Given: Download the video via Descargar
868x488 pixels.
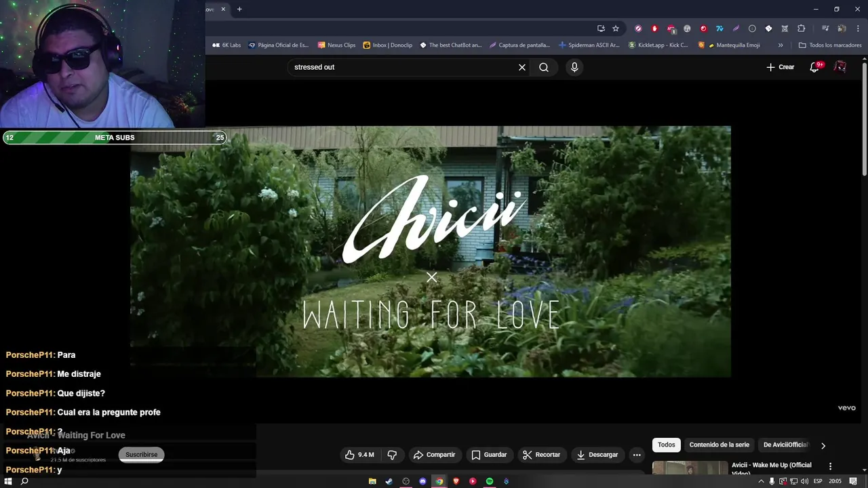Looking at the screenshot, I should click(x=597, y=455).
